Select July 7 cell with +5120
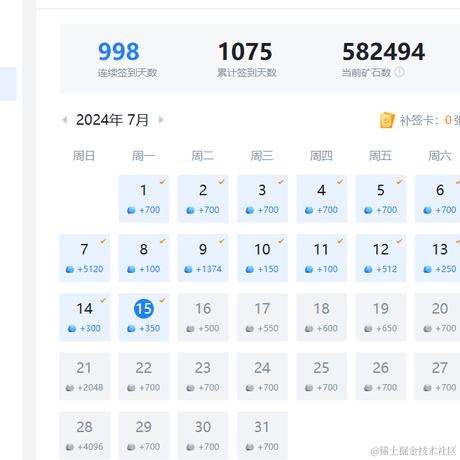Image resolution: width=460 pixels, height=460 pixels. point(85,258)
